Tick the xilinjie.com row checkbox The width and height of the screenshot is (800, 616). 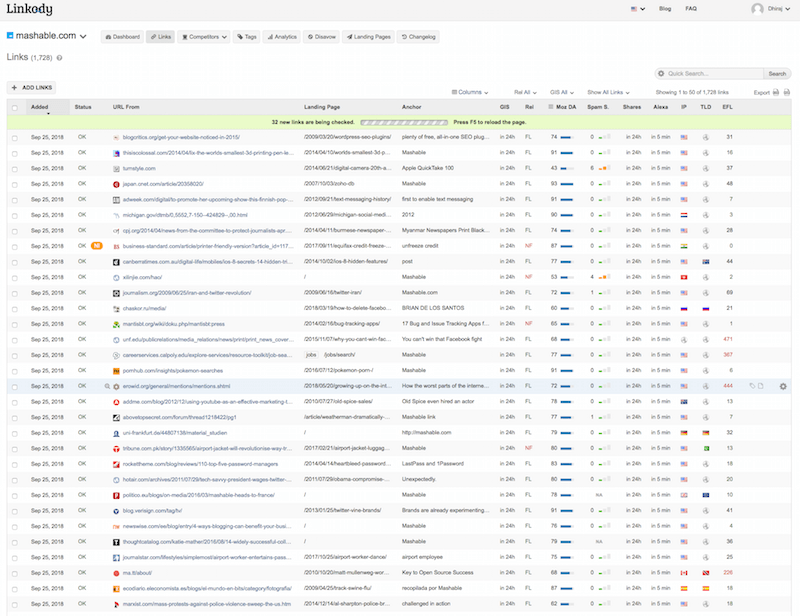15,278
